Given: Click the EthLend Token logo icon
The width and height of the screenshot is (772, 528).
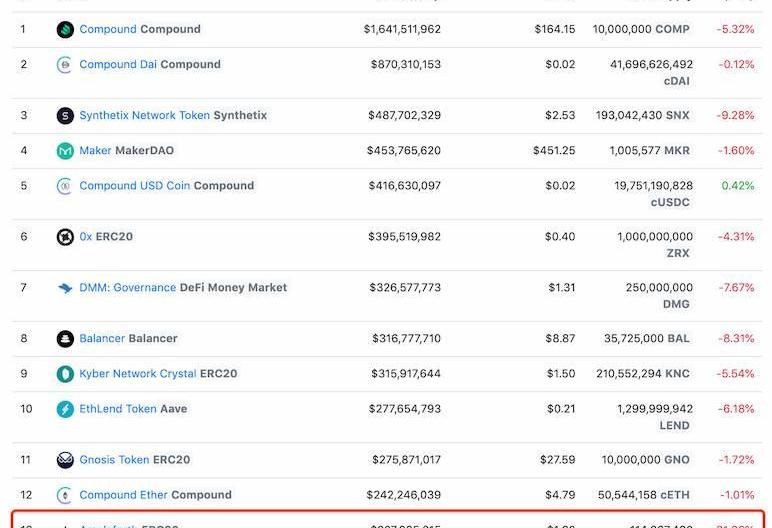Looking at the screenshot, I should point(65,409).
